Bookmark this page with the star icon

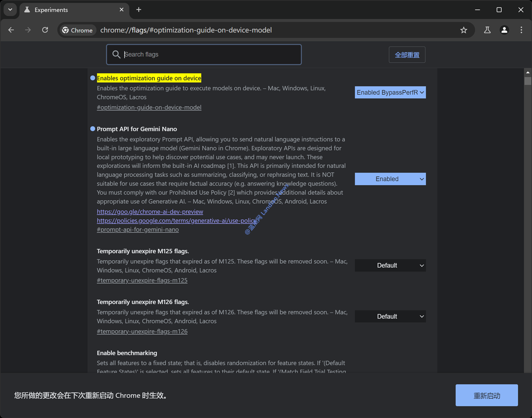[463, 30]
